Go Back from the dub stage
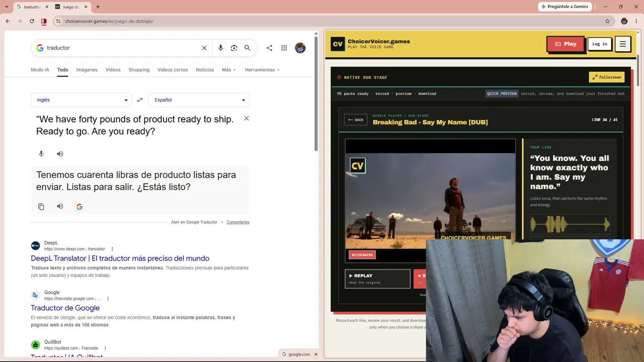The height and width of the screenshot is (362, 644). pyautogui.click(x=356, y=120)
